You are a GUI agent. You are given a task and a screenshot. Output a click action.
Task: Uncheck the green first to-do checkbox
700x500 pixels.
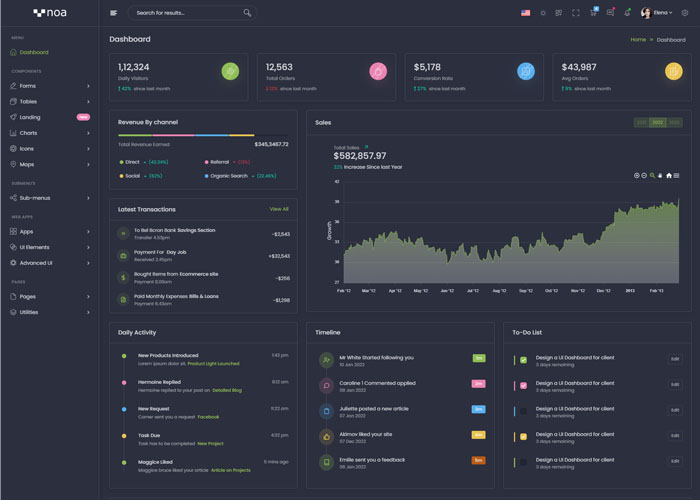(x=523, y=360)
